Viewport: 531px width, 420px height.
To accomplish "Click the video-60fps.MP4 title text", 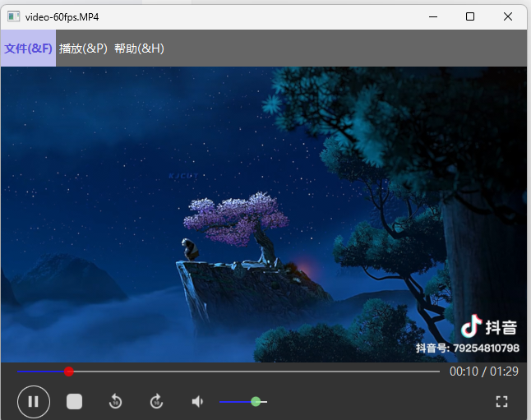I will pyautogui.click(x=62, y=17).
